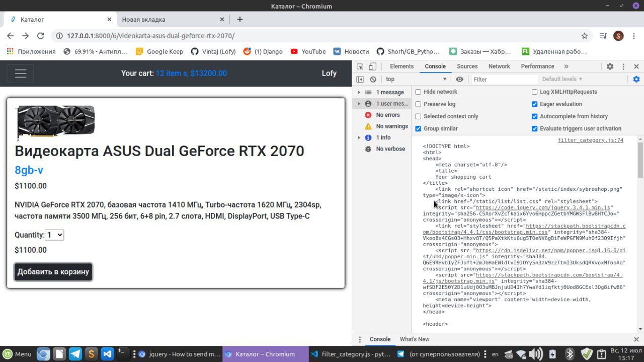Image resolution: width=644 pixels, height=362 pixels.
Task: Disable Eager evaluation
Action: 535,104
